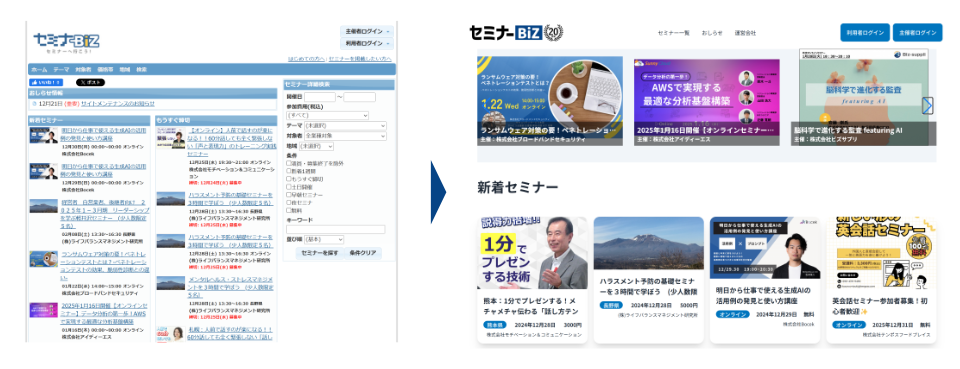Click the 新着セミナー heading on the new site
Screen dimensions: 960x369
518,187
